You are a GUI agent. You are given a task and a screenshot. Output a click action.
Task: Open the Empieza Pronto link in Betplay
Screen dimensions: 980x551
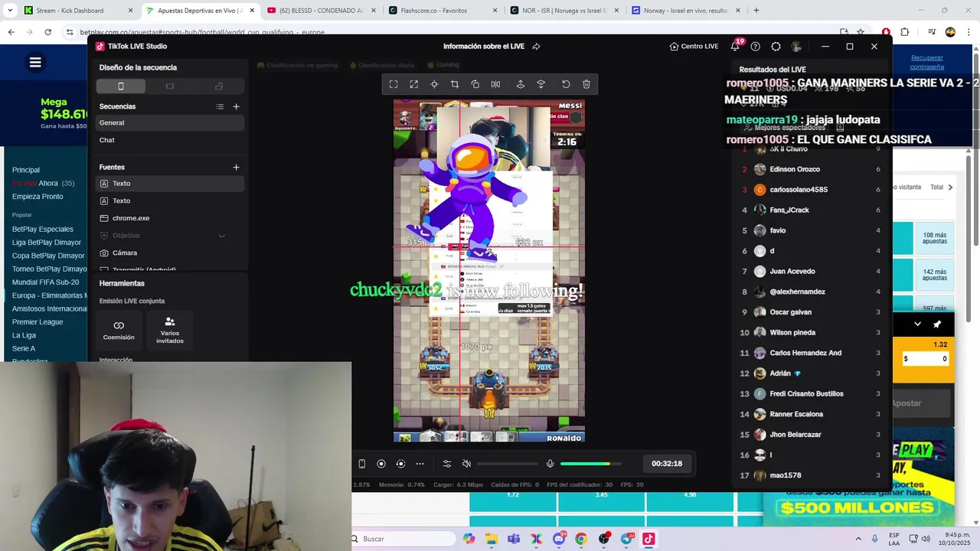[x=38, y=197]
